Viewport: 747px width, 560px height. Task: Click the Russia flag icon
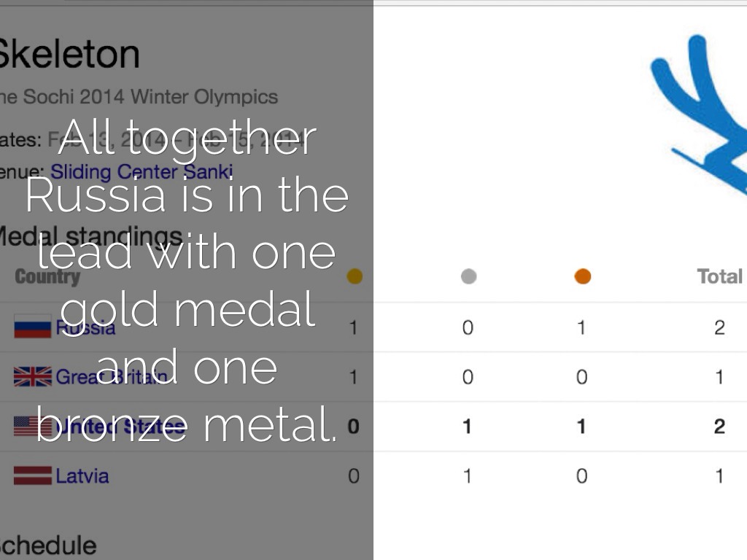[32, 327]
